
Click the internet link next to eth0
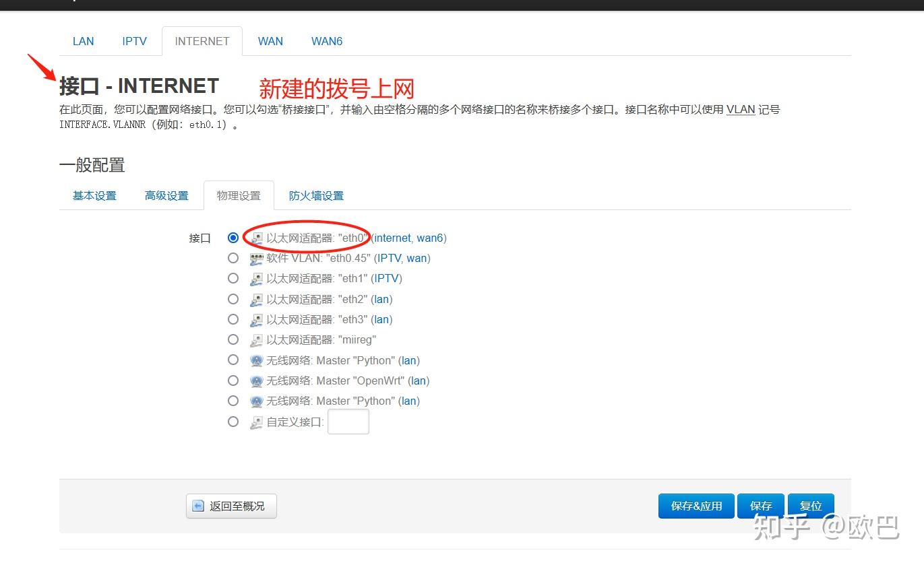coord(392,238)
